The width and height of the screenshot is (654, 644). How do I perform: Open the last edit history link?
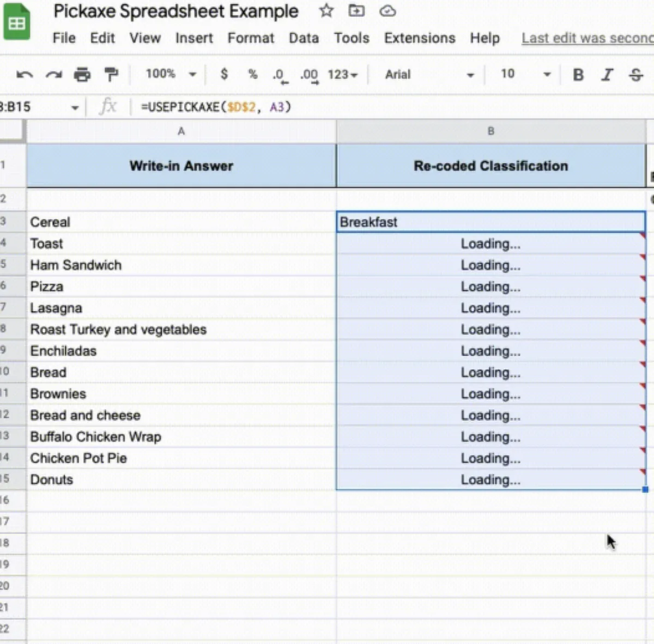587,38
